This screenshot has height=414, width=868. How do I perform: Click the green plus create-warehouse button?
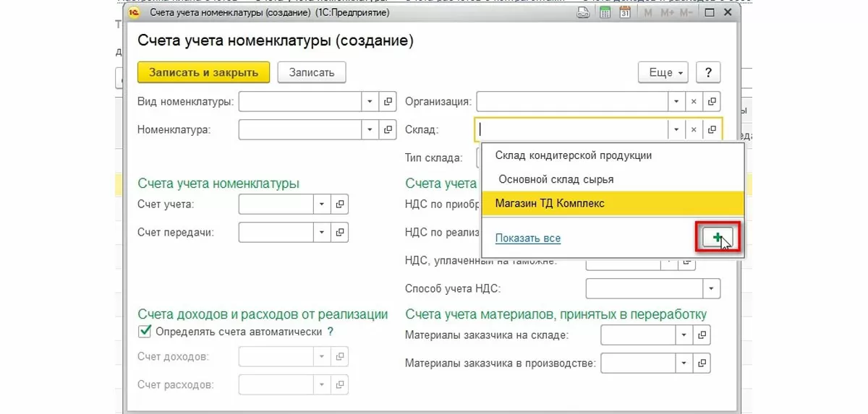click(718, 238)
